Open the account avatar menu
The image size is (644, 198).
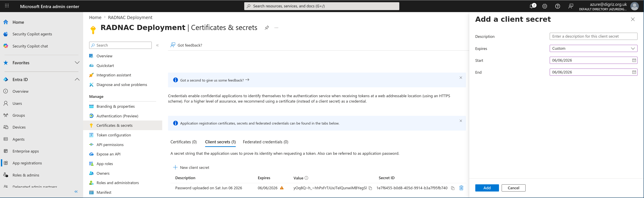(x=634, y=6)
